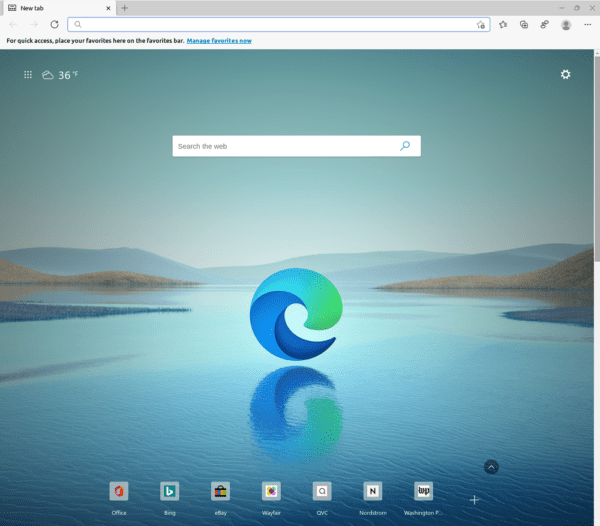Viewport: 600px width, 526px height.
Task: Reload the page with the Refresh icon
Action: (x=54, y=24)
